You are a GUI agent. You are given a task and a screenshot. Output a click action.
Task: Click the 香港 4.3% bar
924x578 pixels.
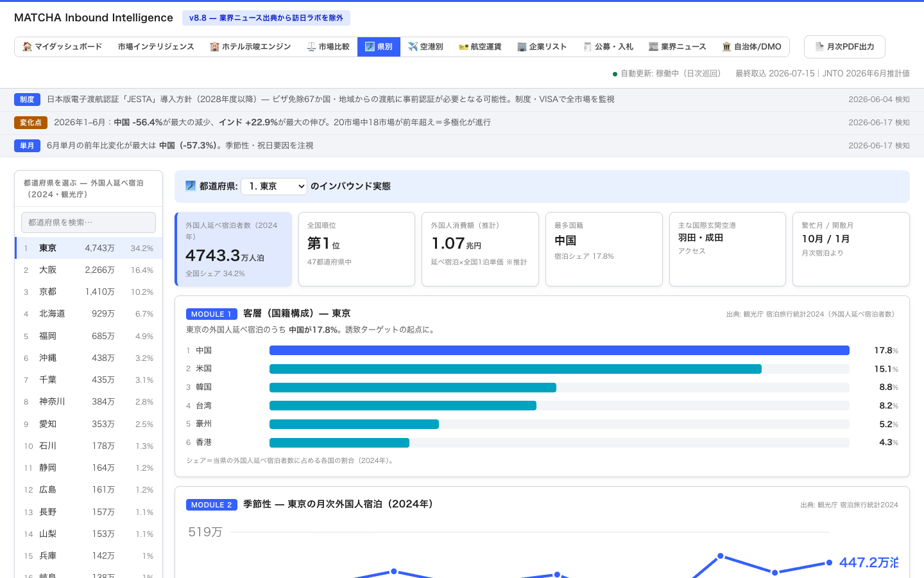[339, 442]
